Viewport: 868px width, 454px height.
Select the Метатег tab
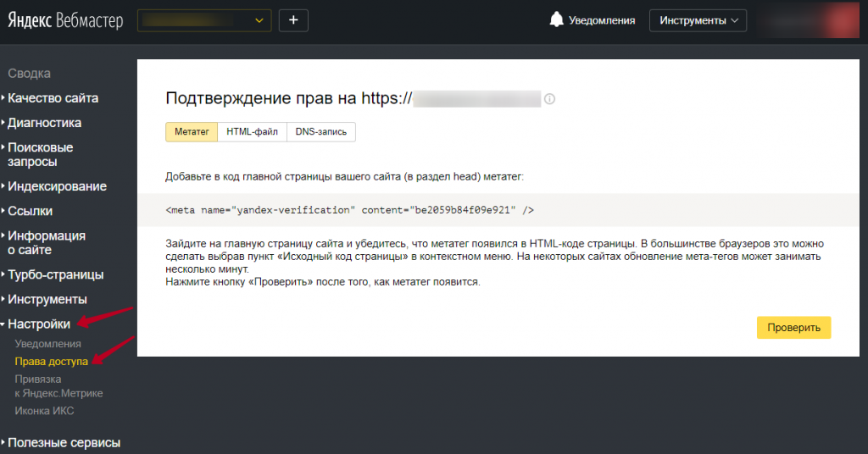coord(192,131)
